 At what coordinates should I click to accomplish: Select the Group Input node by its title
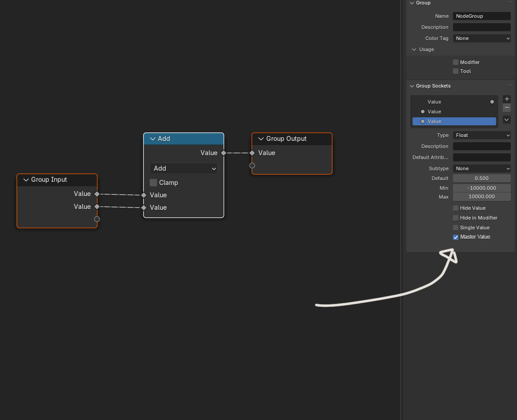[x=49, y=180]
